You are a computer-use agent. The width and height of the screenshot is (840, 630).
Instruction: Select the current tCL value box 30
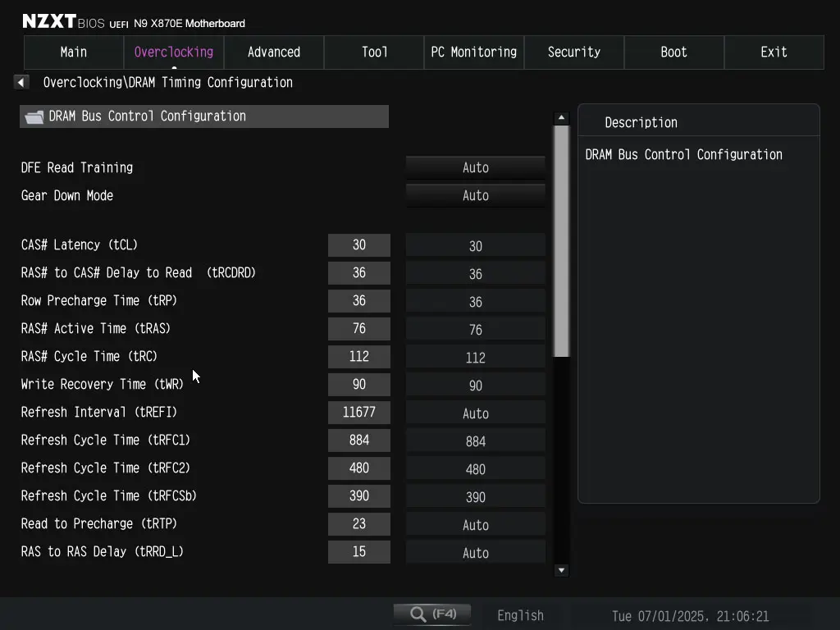[359, 244]
